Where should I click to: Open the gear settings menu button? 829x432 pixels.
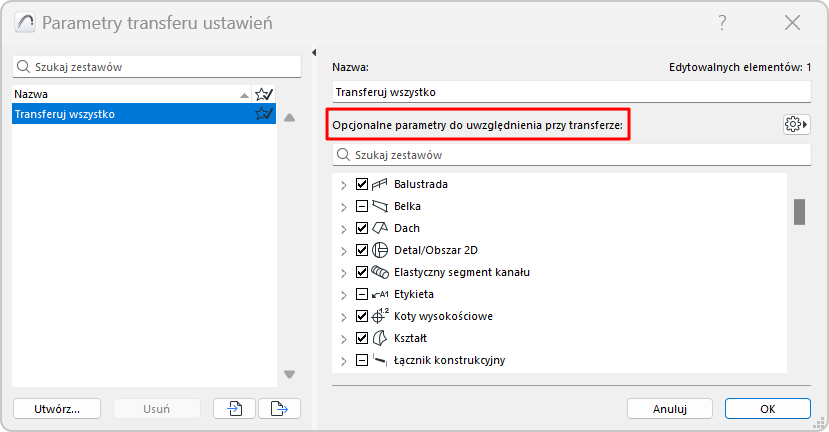coord(796,124)
